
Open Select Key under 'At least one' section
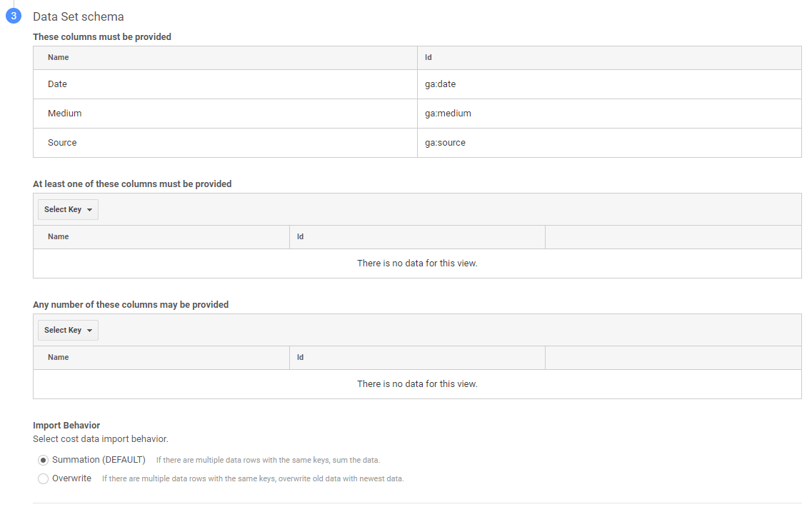[68, 209]
